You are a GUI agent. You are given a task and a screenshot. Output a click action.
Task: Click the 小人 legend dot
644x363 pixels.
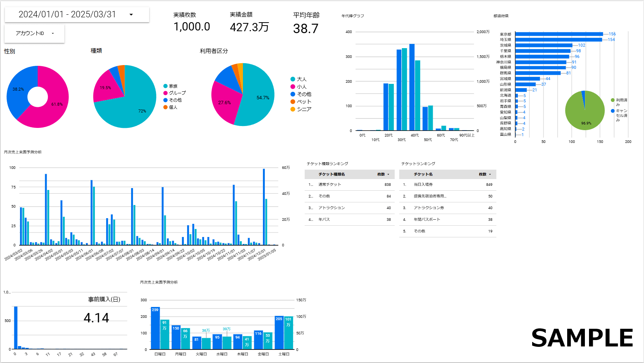tap(293, 87)
